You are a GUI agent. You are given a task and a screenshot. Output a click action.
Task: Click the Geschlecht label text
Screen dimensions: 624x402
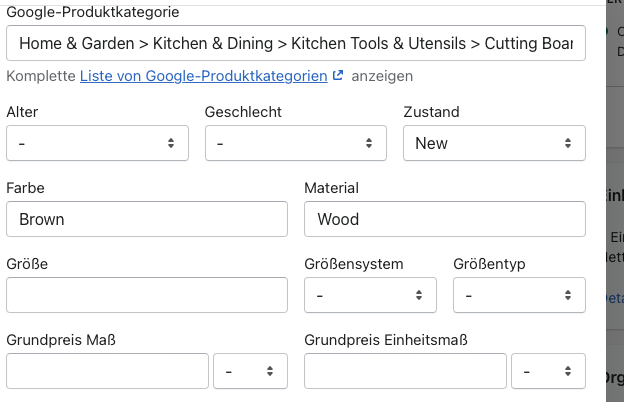[241, 112]
